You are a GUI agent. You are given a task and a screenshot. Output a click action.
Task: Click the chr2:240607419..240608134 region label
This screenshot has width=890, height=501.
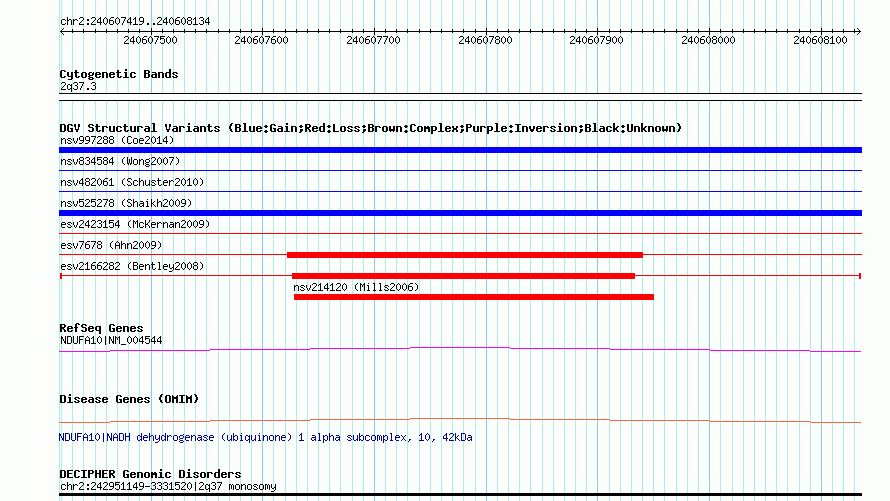click(x=135, y=21)
